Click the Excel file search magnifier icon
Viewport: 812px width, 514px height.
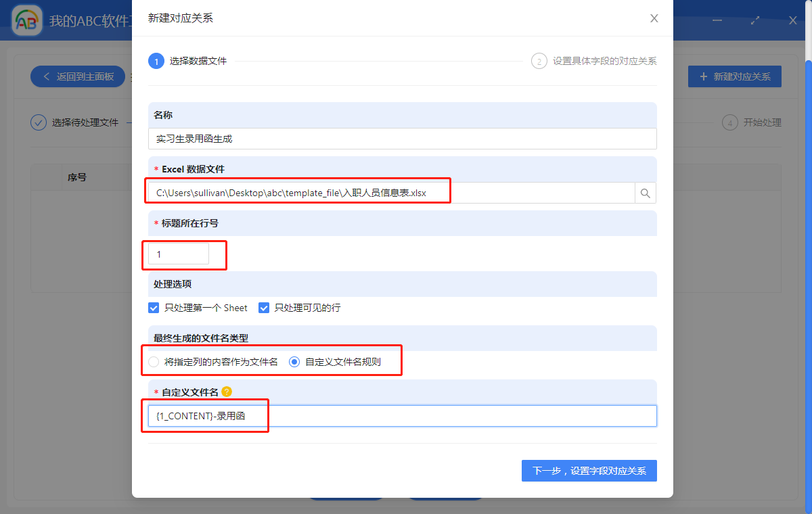pyautogui.click(x=645, y=192)
